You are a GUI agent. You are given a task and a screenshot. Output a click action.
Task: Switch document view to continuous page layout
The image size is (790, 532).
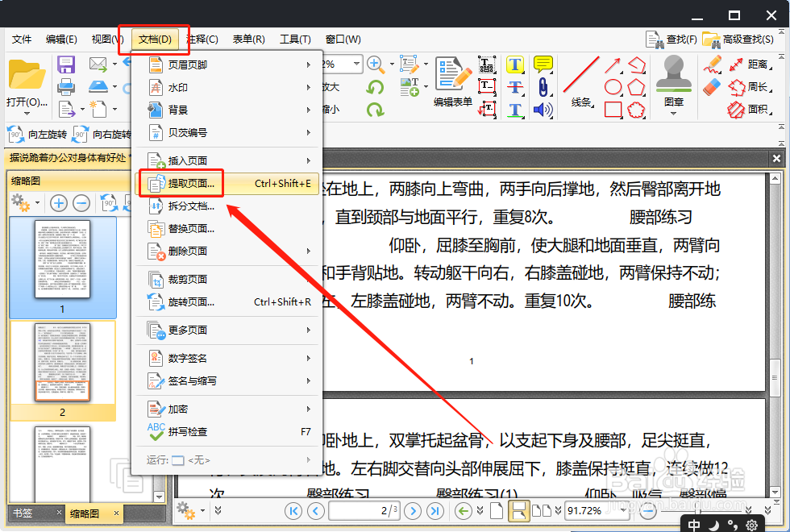point(519,512)
